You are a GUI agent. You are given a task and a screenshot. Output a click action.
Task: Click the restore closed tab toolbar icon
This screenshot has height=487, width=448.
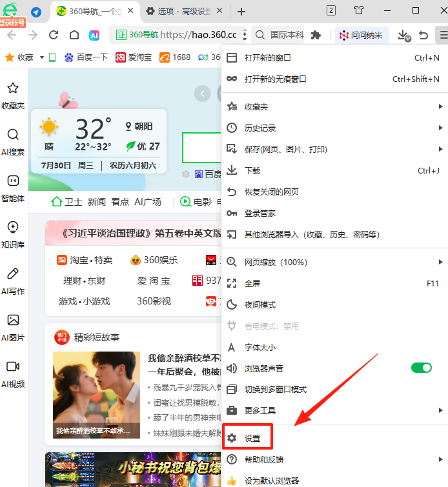(x=423, y=35)
